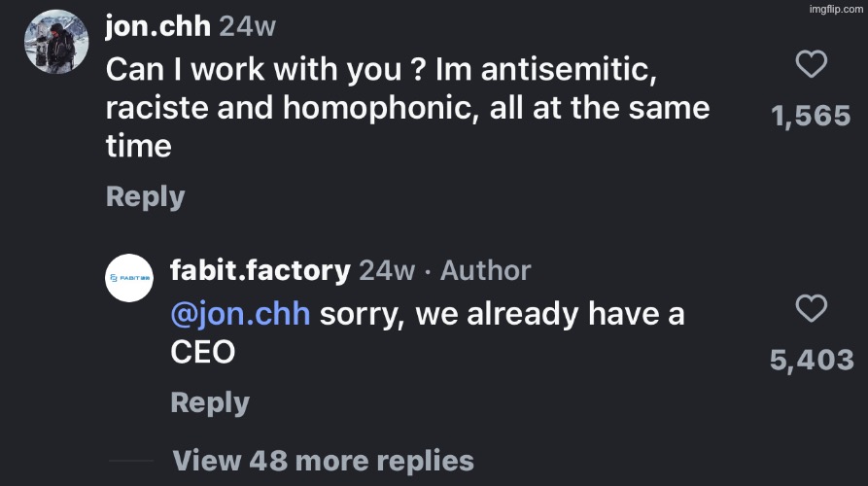Click the @jon.chh mention in reply
The height and width of the screenshot is (486, 868).
point(240,315)
